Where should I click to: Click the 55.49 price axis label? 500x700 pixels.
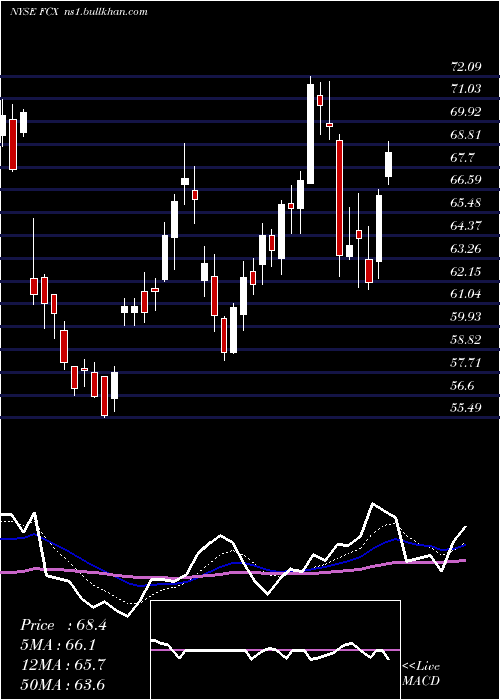click(466, 408)
